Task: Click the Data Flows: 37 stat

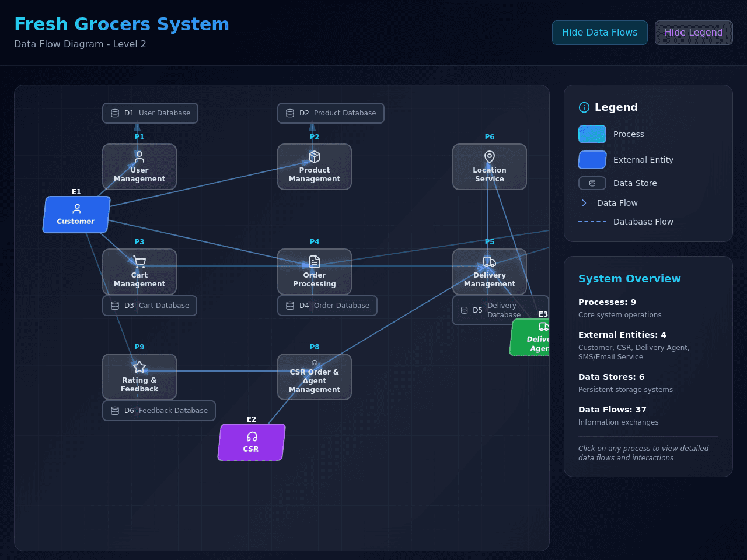Action: [x=612, y=409]
